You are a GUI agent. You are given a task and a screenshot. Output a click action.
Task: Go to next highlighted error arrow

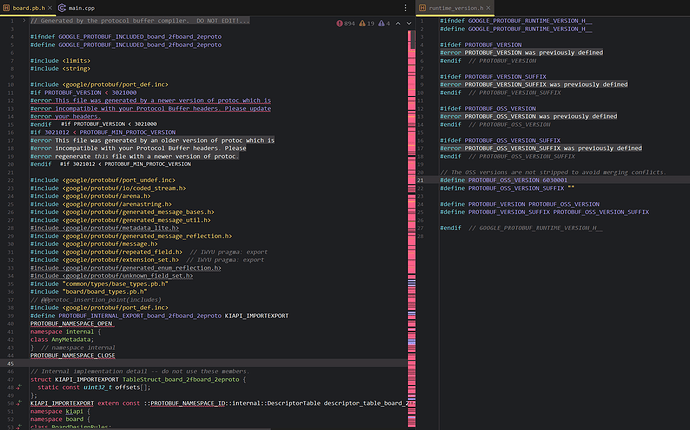click(x=409, y=23)
